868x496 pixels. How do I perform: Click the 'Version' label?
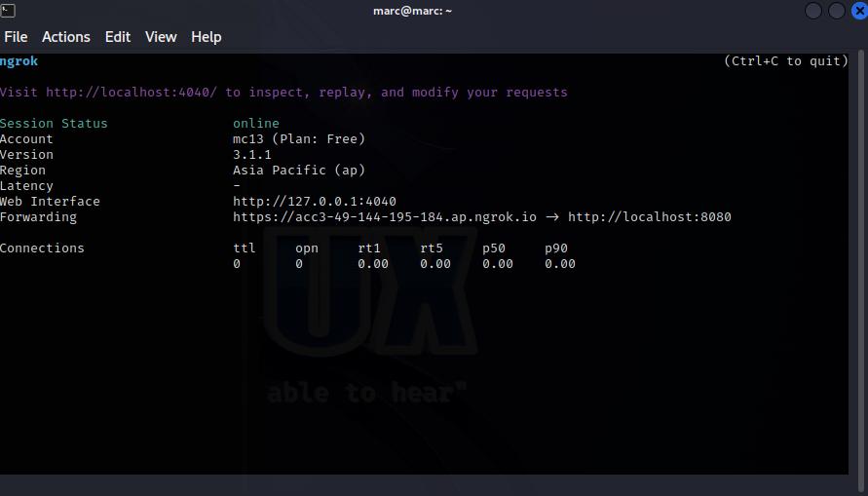click(x=26, y=154)
